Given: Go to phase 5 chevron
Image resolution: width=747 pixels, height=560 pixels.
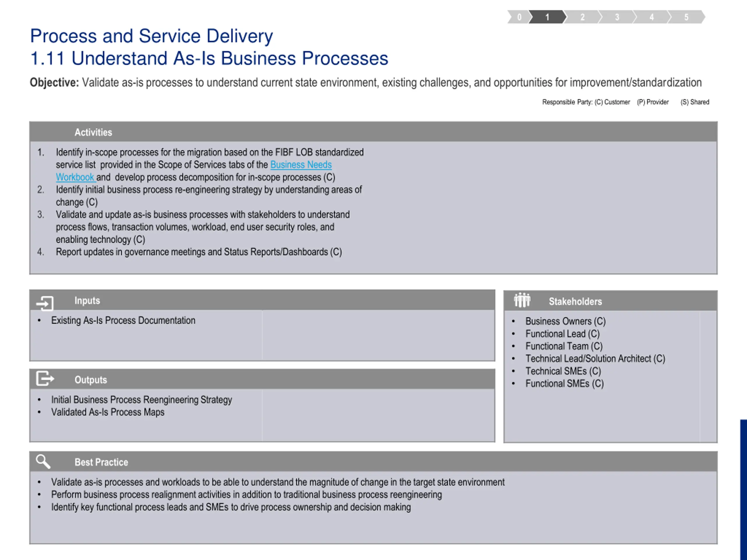Looking at the screenshot, I should tap(687, 17).
